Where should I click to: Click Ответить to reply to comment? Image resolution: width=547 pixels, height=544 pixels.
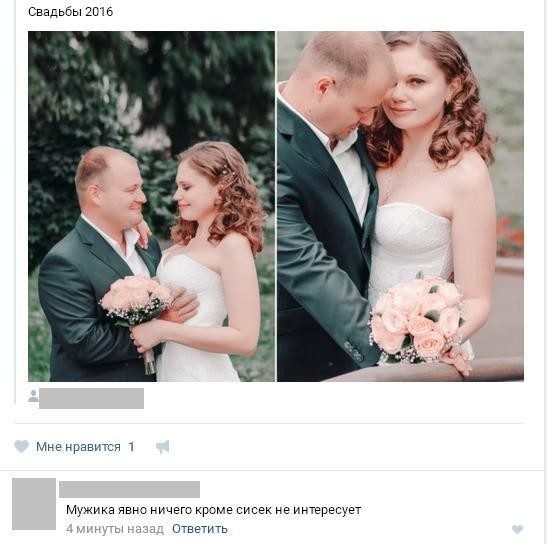(x=200, y=529)
